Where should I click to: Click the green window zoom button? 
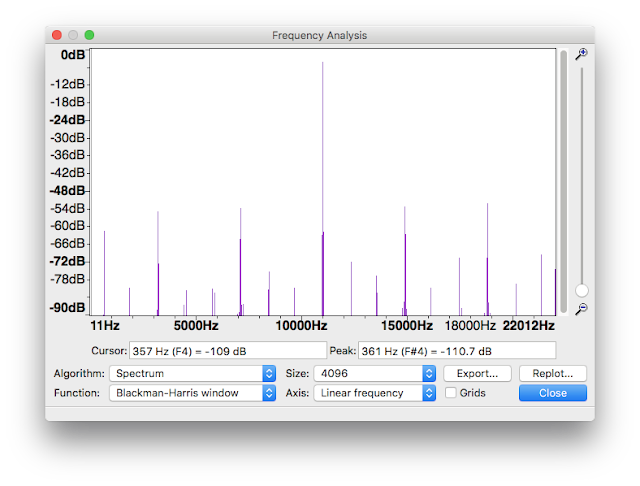tap(89, 35)
